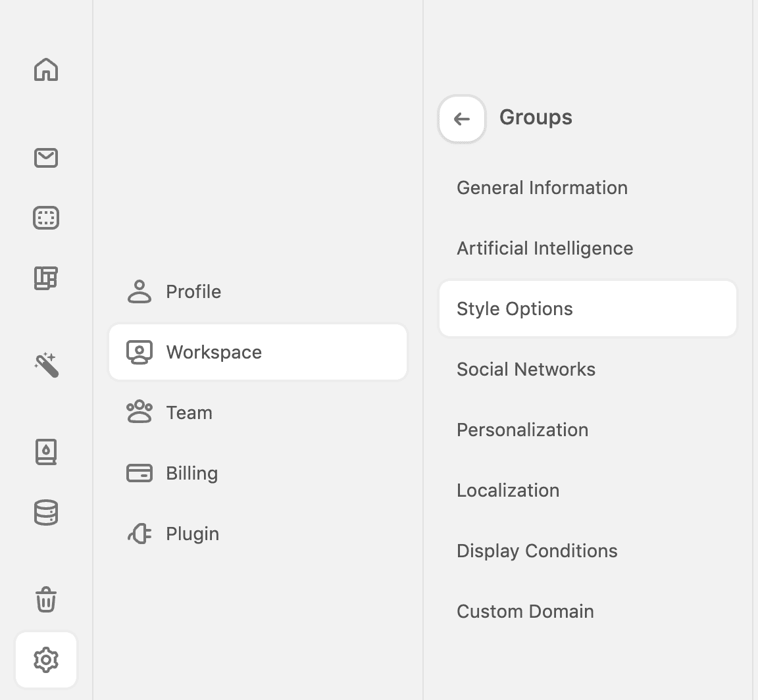Click the database storage icon
This screenshot has height=700, width=758.
point(45,512)
